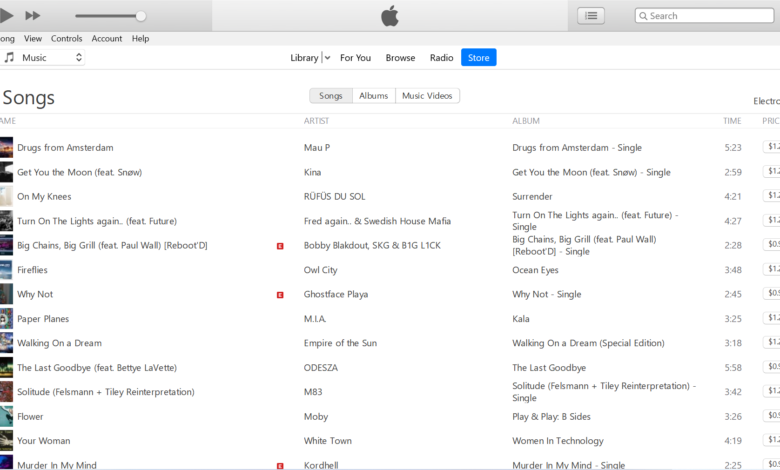
Task: Click price button for Fireflies
Action: coord(772,269)
